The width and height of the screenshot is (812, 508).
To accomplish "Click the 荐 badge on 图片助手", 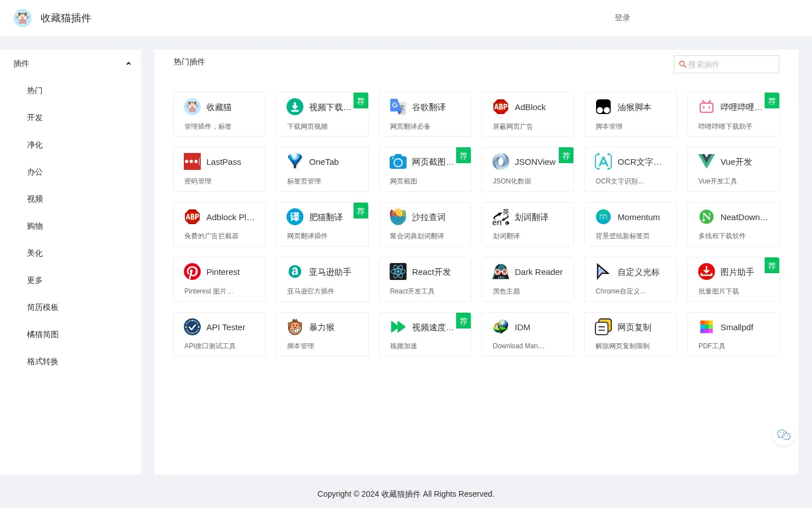I will point(772,266).
